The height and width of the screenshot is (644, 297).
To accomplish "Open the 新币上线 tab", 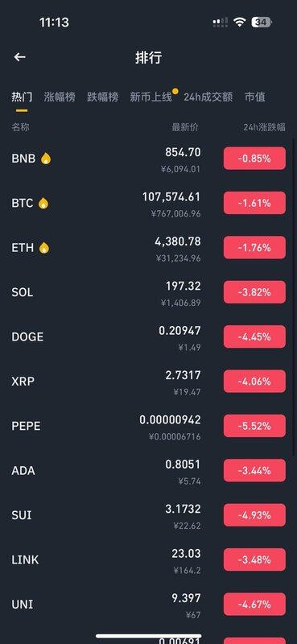I will coord(151,97).
